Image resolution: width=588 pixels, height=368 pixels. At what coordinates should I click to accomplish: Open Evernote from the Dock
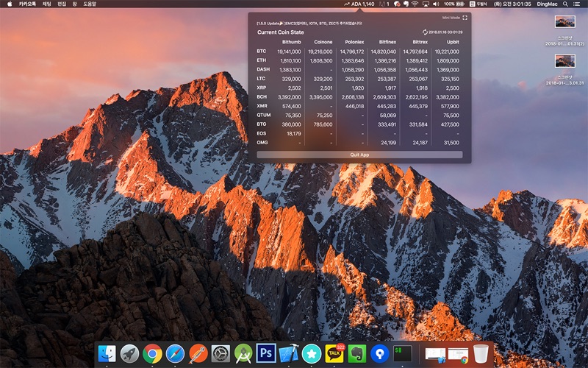[x=357, y=353]
